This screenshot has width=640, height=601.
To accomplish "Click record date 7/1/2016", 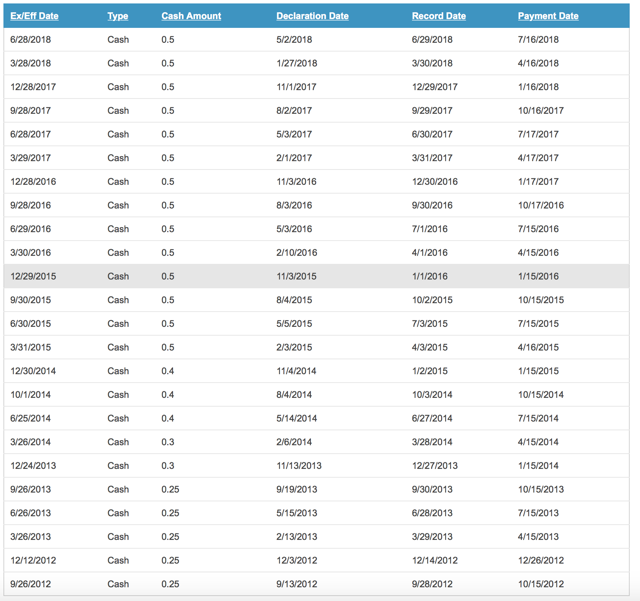I will click(430, 229).
